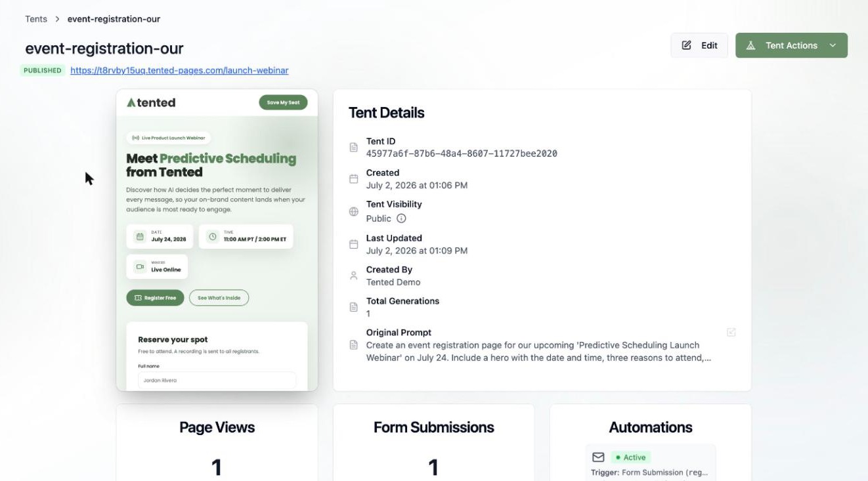Click the tented logo in the page preview

(x=151, y=102)
